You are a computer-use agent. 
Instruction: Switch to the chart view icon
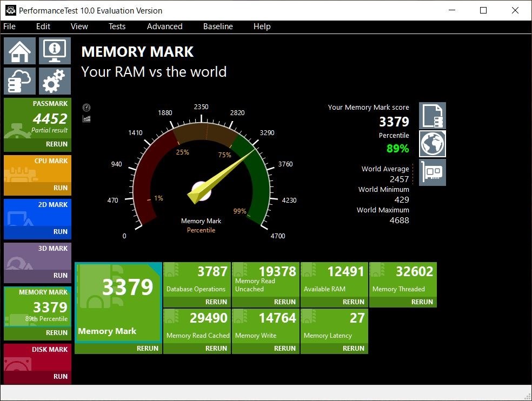pos(87,119)
